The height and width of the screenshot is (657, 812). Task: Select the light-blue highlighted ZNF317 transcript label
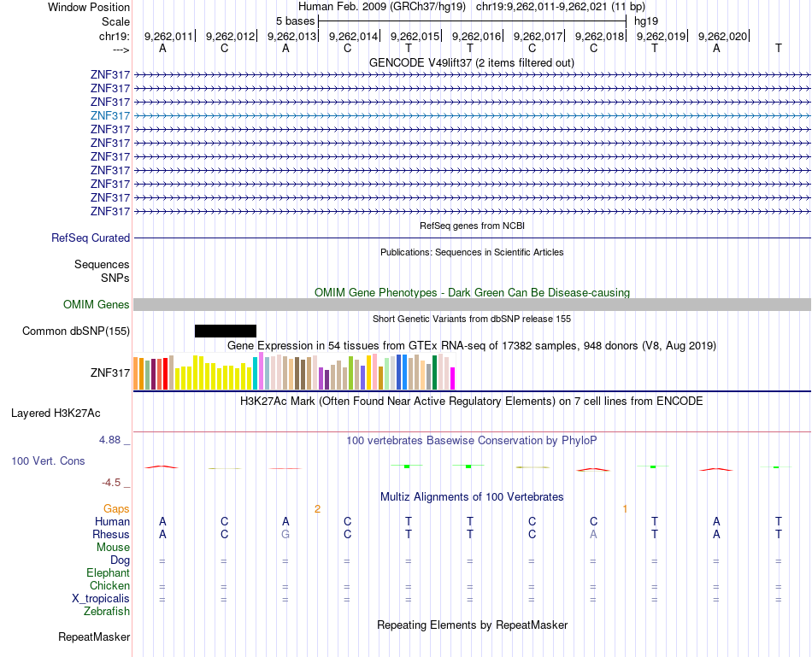pos(109,115)
